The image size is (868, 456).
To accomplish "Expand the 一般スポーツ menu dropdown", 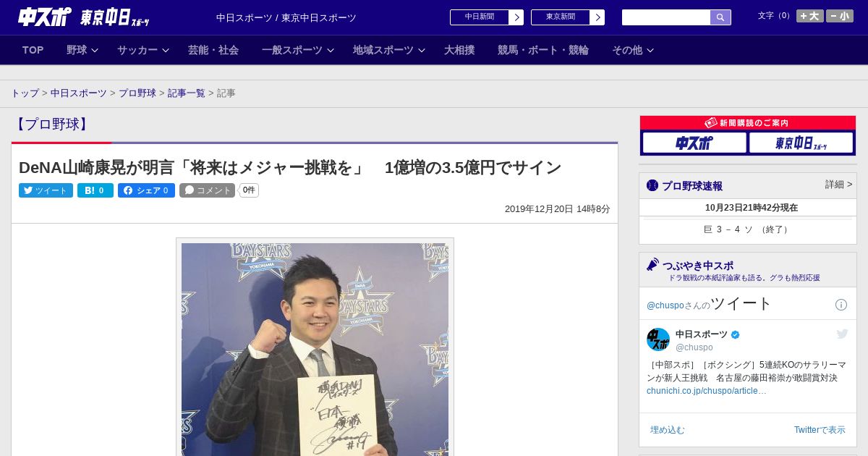I will pos(297,50).
